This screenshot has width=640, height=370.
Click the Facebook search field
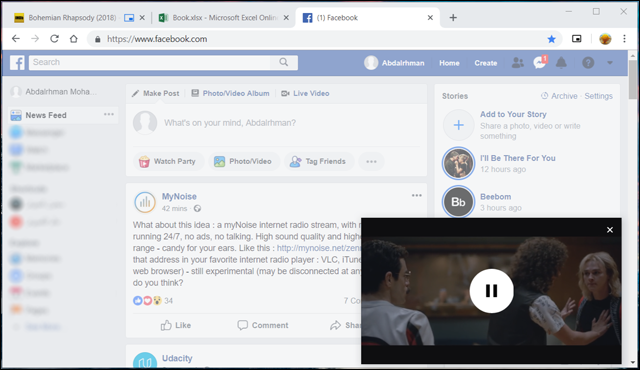(149, 62)
